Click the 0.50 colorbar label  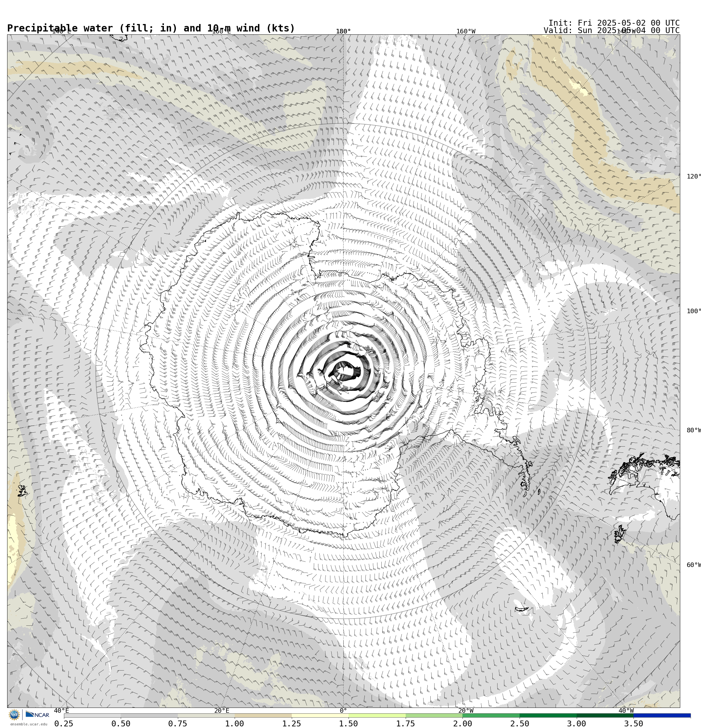pos(121,723)
